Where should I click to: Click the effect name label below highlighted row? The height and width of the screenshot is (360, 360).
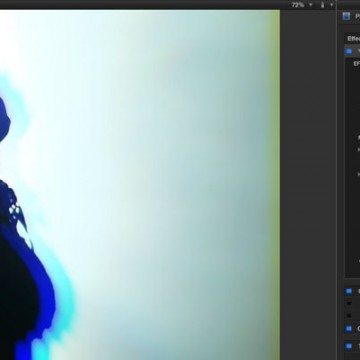coord(356,63)
